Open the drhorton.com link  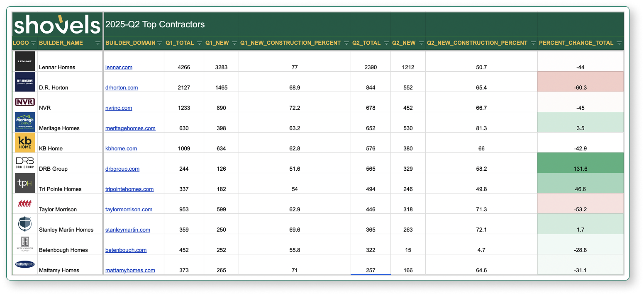click(122, 87)
